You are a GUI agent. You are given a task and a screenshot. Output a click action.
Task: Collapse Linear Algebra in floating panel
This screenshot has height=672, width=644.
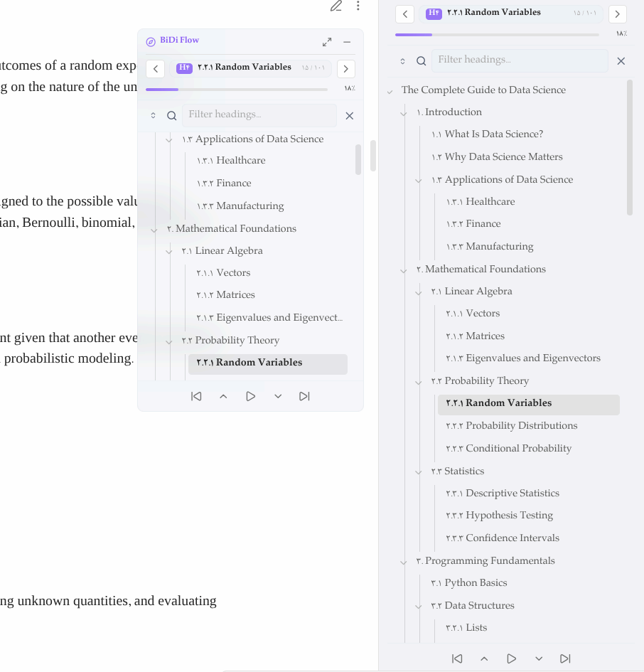pos(169,252)
